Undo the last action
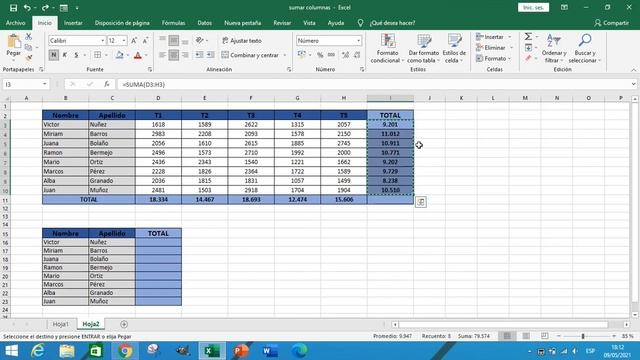 pos(27,8)
